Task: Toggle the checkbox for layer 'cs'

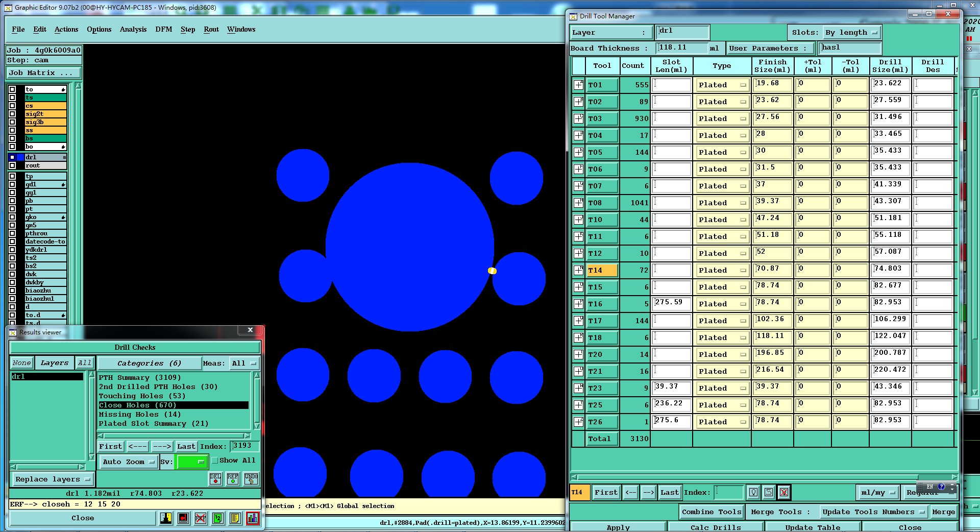Action: 12,106
